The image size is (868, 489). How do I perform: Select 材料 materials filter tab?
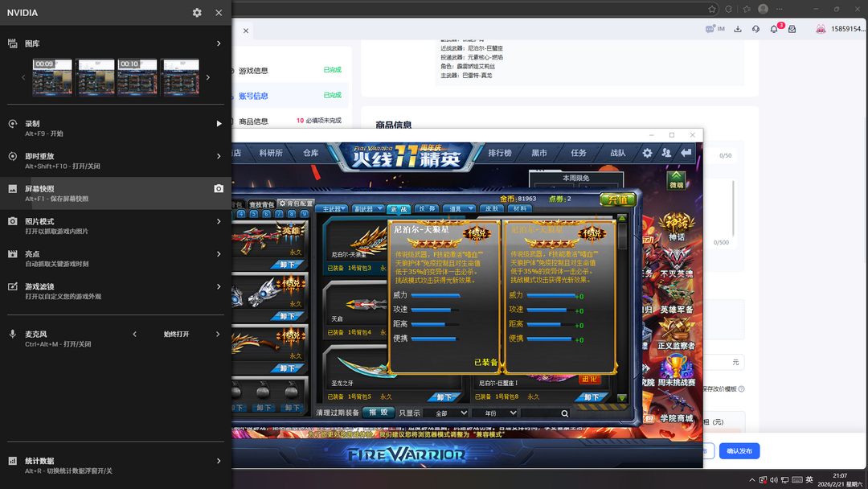(x=520, y=209)
